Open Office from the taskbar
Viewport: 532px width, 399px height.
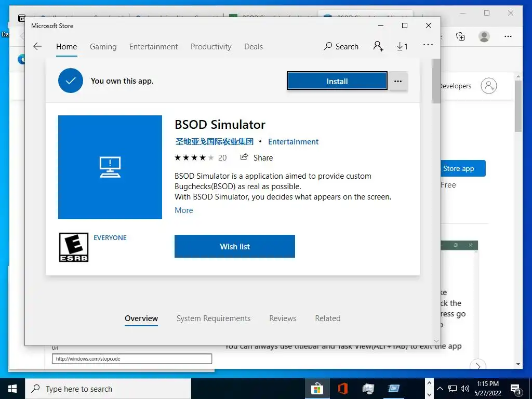pyautogui.click(x=343, y=389)
